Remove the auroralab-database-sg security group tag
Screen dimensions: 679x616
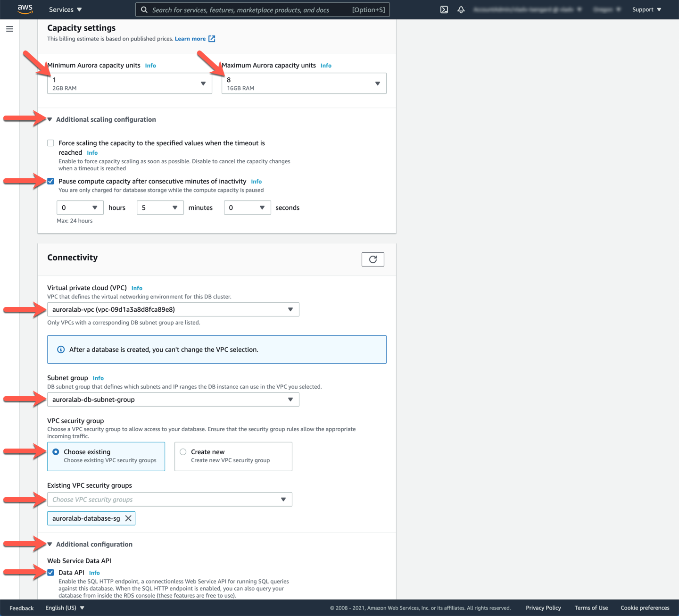(128, 518)
